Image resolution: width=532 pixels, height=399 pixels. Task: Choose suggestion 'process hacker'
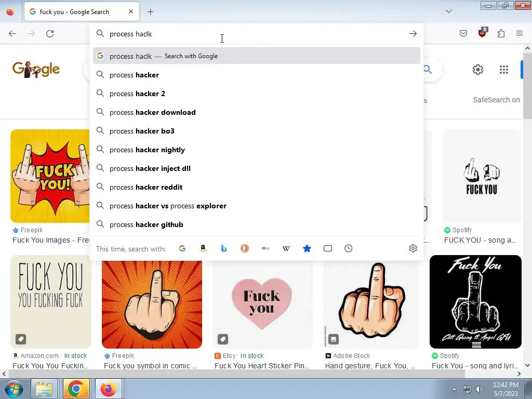[x=257, y=75]
